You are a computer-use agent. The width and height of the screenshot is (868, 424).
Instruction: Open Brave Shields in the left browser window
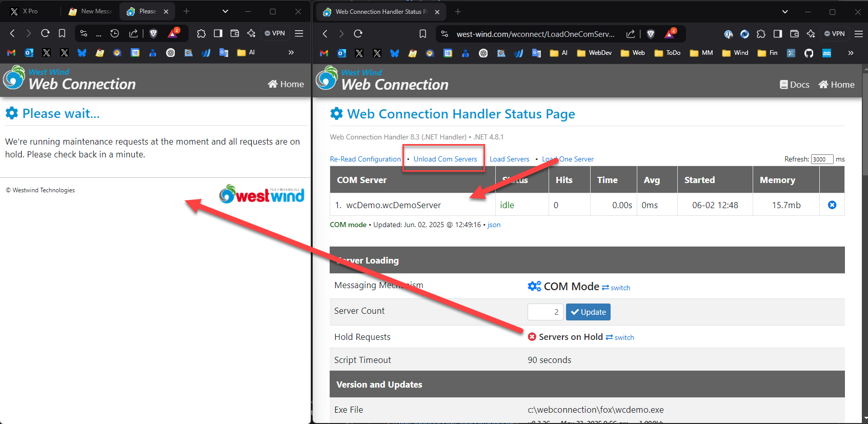153,33
